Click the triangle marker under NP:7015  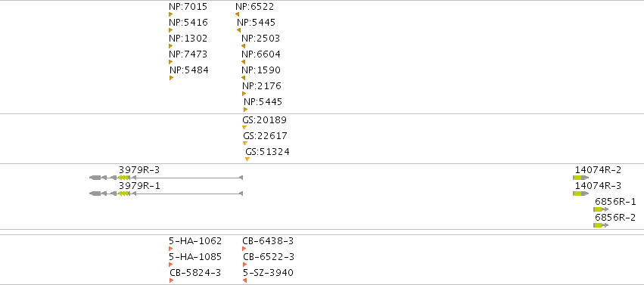point(171,14)
